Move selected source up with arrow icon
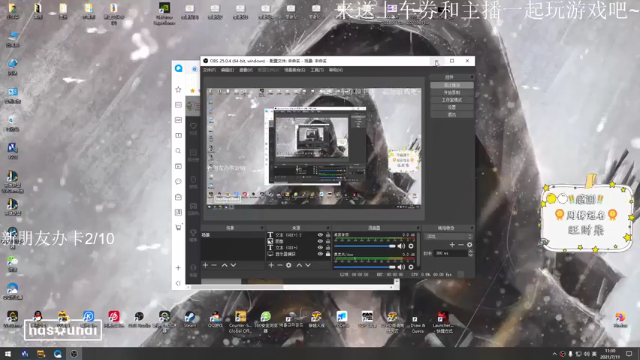 [299, 265]
